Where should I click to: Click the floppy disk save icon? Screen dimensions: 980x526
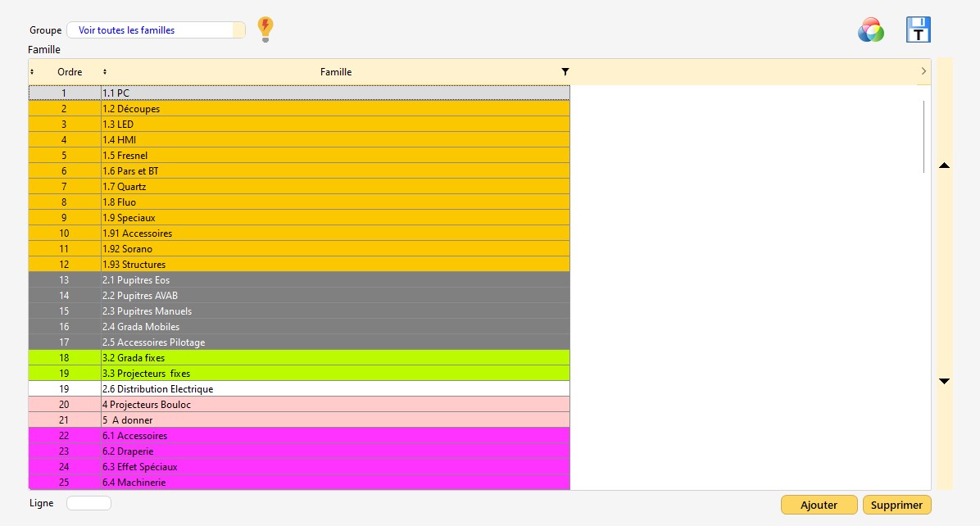pyautogui.click(x=918, y=30)
